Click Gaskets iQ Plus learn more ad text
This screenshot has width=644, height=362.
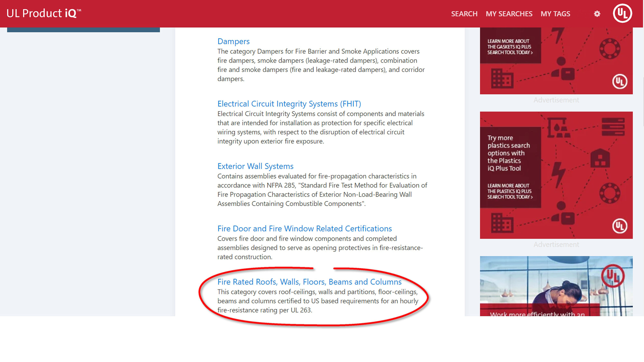510,47
